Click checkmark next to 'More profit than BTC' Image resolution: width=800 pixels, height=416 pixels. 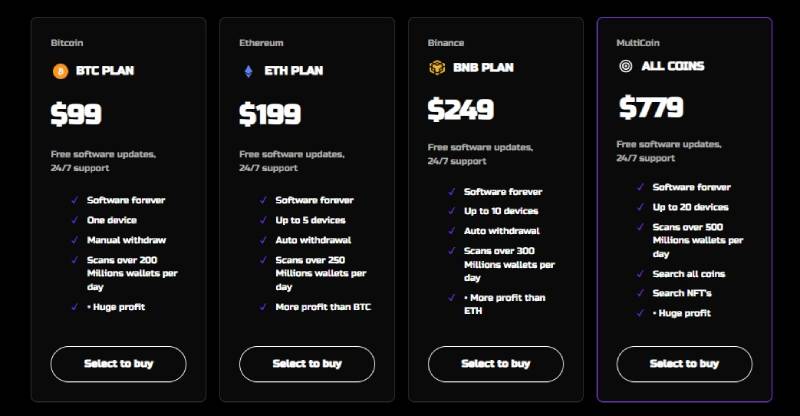pyautogui.click(x=263, y=307)
